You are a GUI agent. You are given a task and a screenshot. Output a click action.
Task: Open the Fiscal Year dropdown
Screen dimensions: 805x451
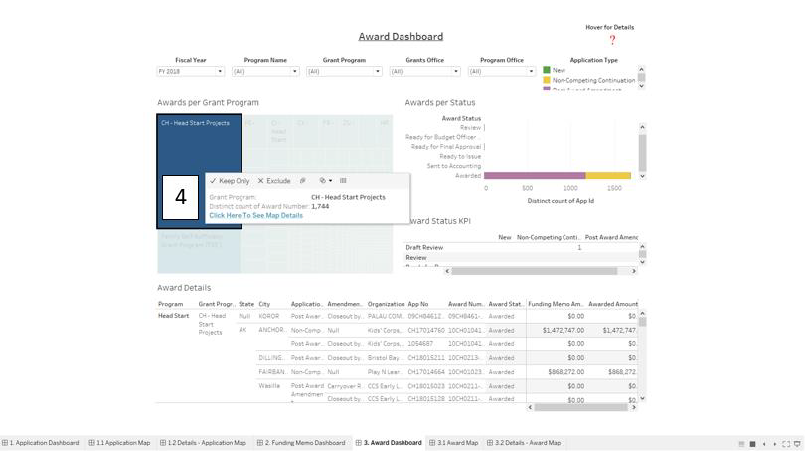[x=190, y=72]
